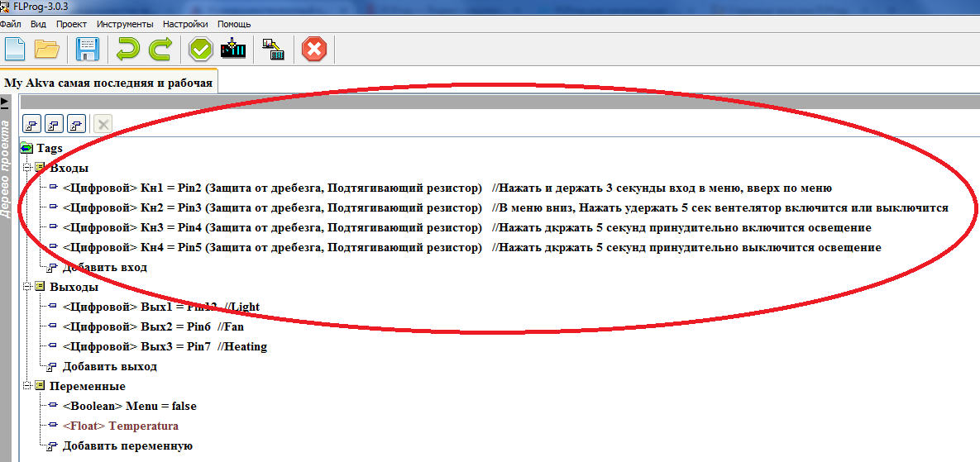
Task: Select the Входы group label
Action: click(x=69, y=168)
